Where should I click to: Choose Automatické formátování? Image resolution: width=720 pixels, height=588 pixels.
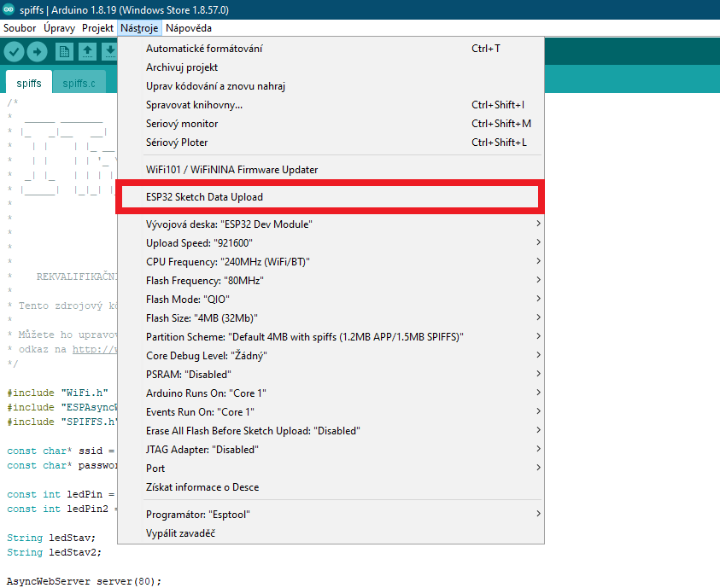pyautogui.click(x=331, y=48)
